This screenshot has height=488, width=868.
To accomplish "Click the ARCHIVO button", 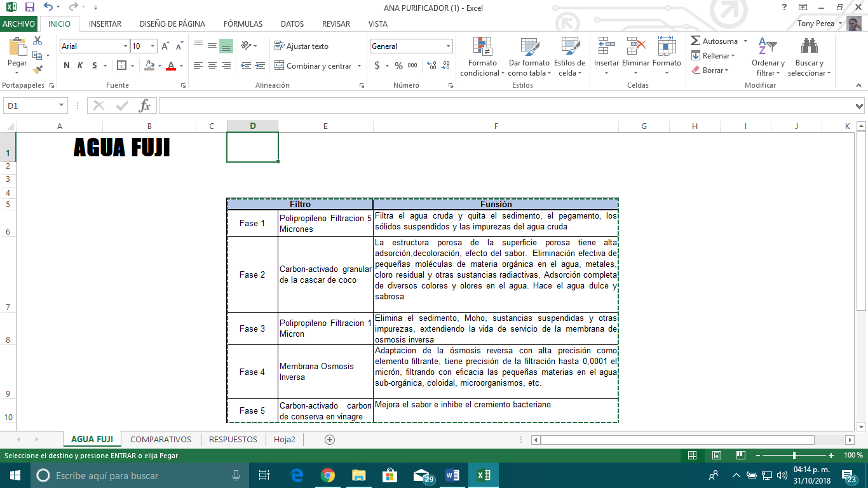I will (19, 24).
